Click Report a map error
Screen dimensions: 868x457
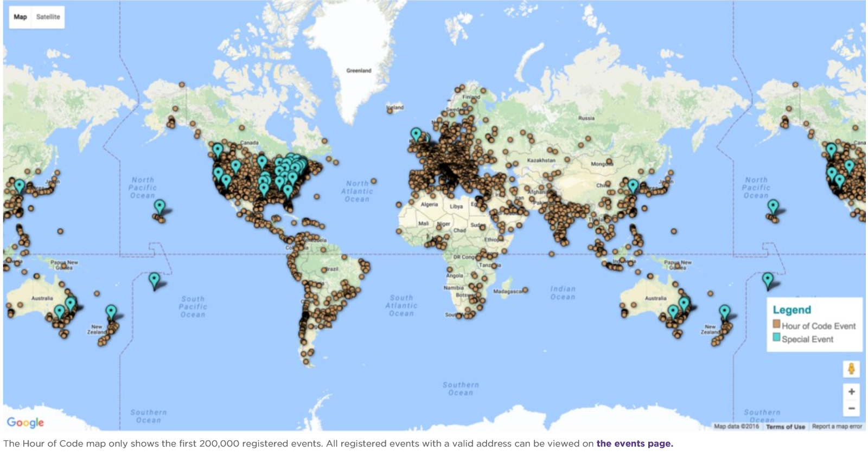click(837, 427)
